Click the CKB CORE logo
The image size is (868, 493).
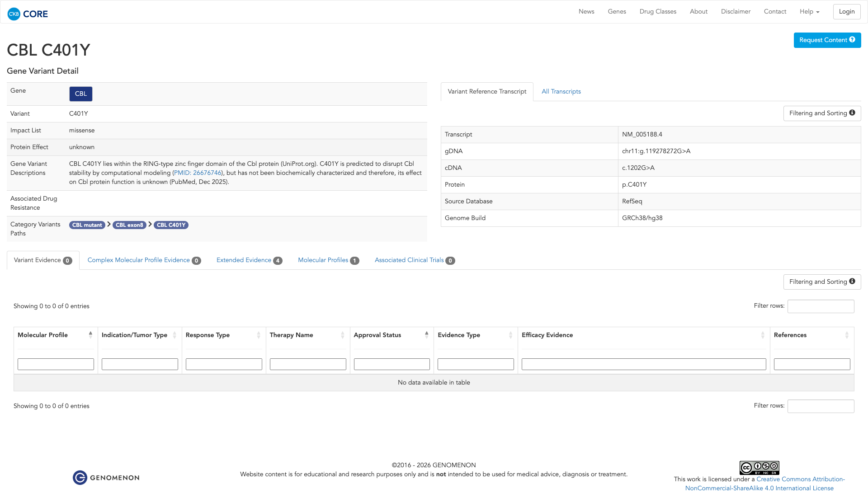point(28,14)
